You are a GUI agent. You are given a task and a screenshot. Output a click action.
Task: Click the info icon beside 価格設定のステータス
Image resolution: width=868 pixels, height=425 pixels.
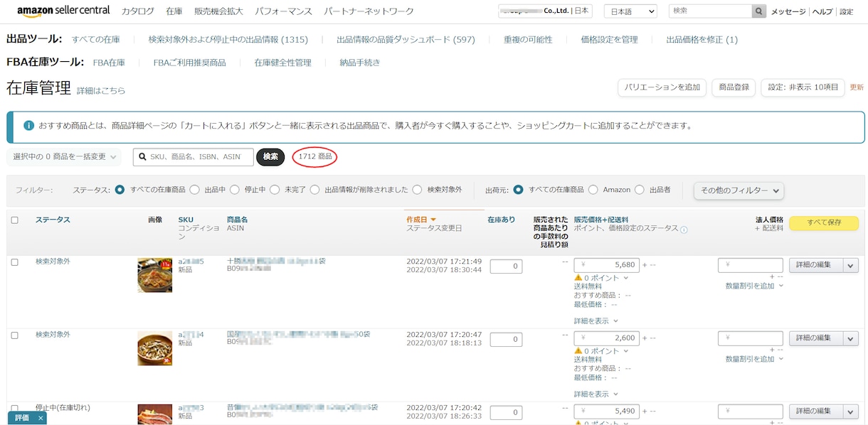pos(684,230)
